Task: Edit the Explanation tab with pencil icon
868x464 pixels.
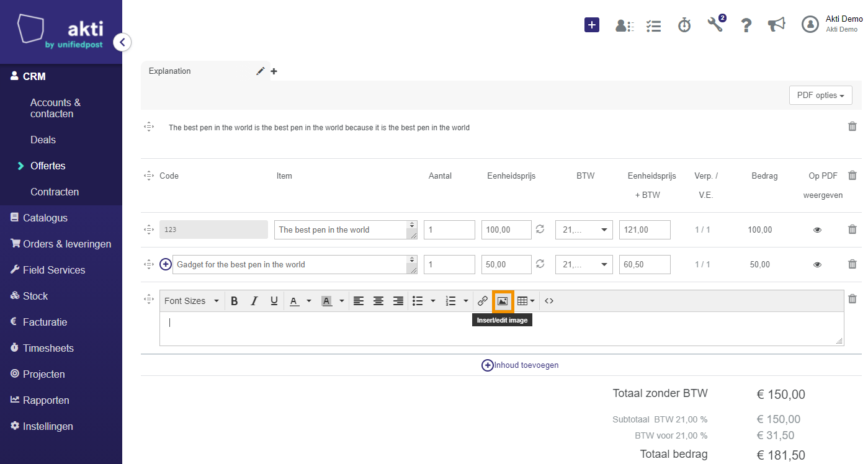Action: (x=261, y=71)
